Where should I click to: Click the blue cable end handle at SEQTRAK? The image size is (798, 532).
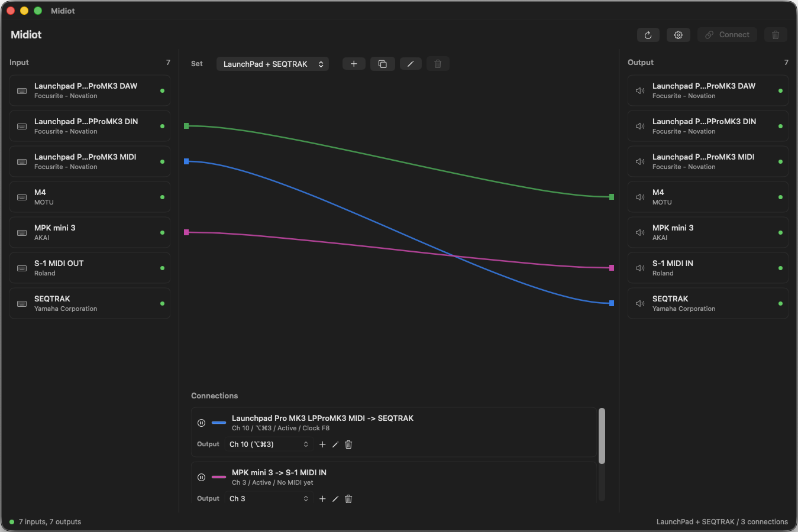pos(612,303)
